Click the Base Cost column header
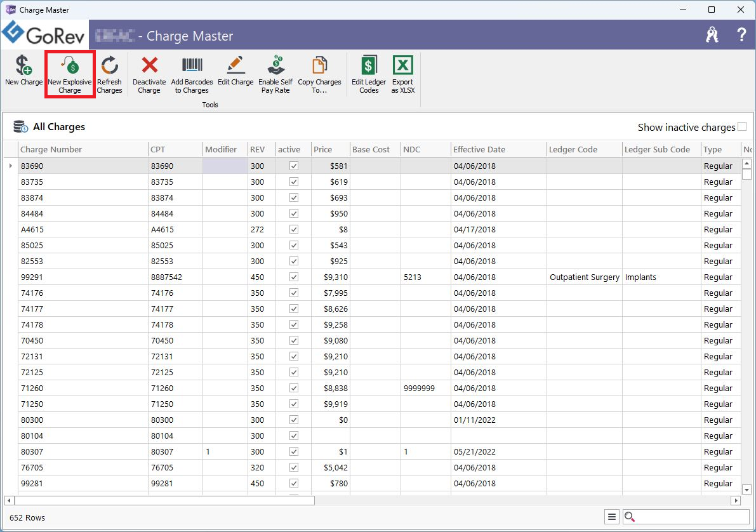The image size is (756, 532). click(375, 150)
